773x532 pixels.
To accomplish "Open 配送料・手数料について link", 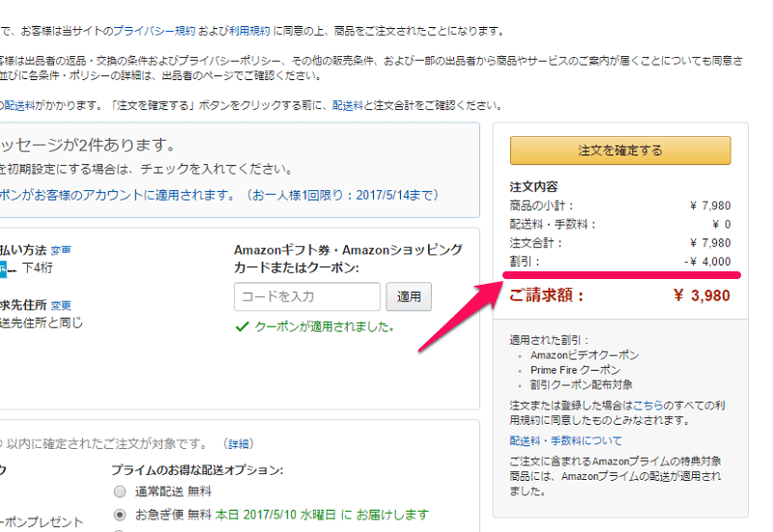I will click(x=566, y=441).
